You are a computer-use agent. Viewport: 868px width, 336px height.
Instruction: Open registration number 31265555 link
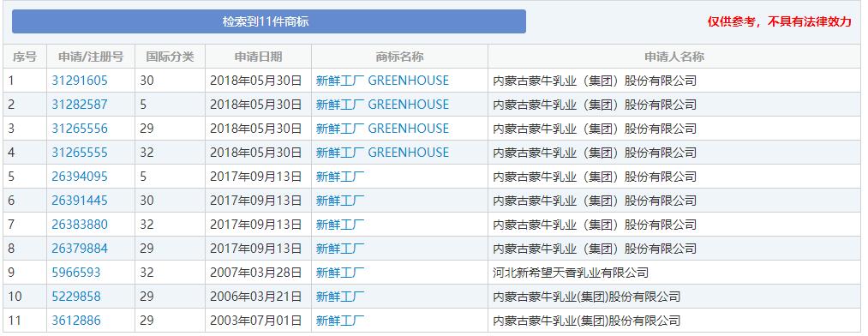pos(80,153)
